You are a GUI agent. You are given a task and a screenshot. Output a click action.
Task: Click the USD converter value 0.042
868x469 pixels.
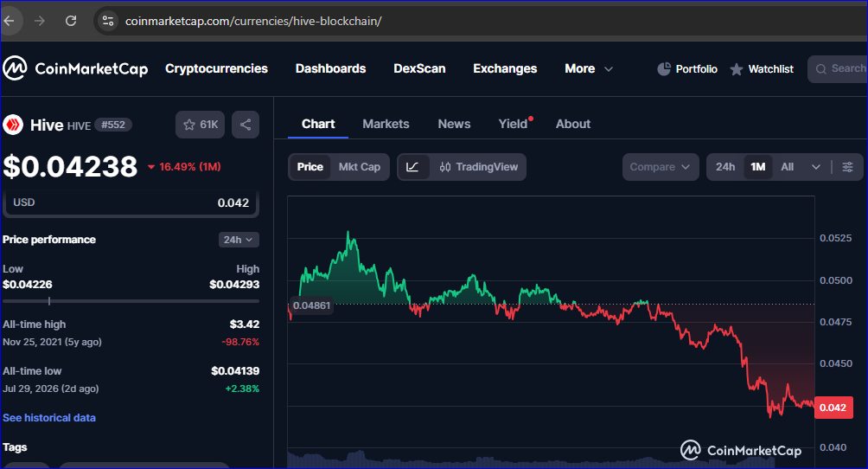pyautogui.click(x=233, y=202)
